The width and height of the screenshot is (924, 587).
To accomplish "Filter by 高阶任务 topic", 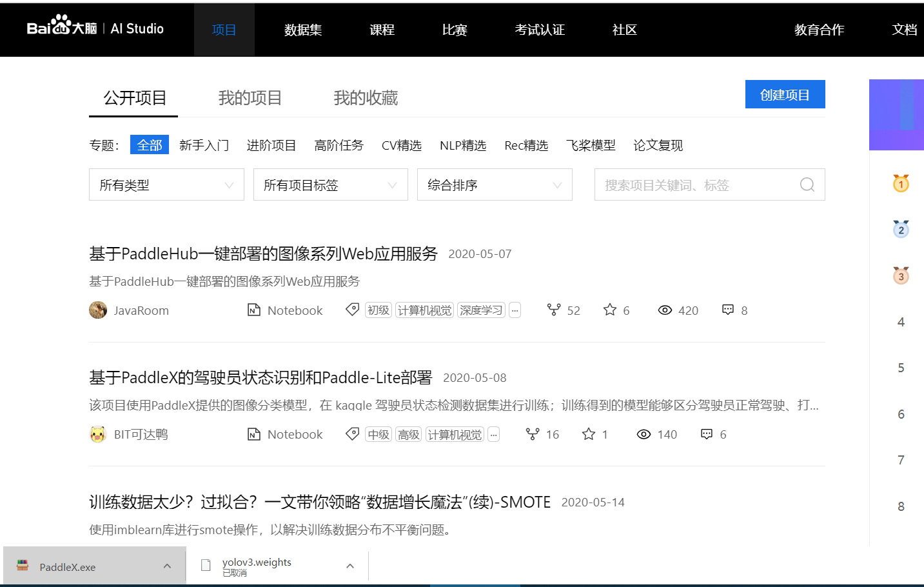I will pos(339,145).
